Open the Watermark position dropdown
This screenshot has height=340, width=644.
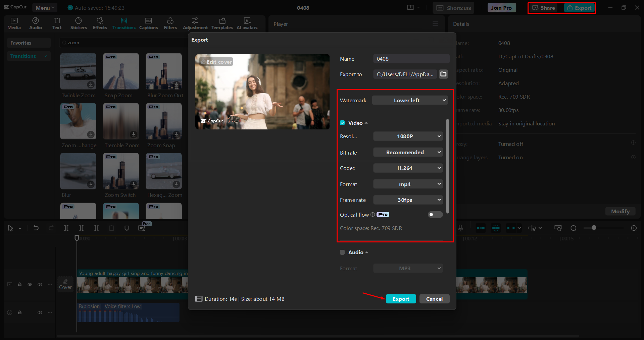409,100
